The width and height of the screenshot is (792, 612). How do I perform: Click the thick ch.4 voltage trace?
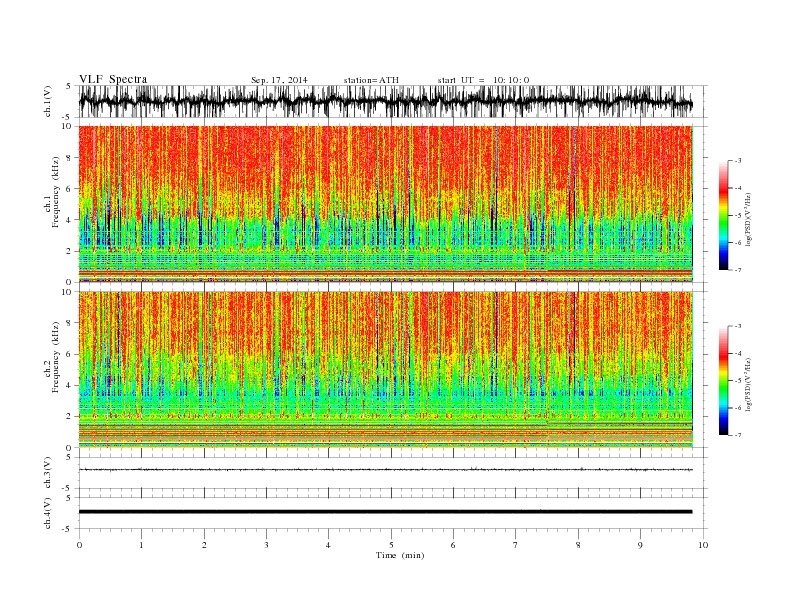(x=385, y=512)
